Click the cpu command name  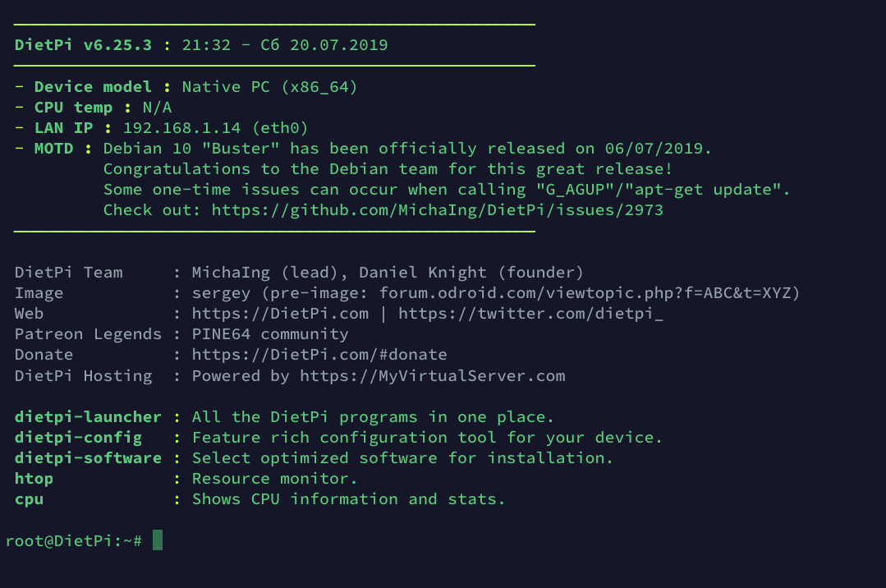29,499
